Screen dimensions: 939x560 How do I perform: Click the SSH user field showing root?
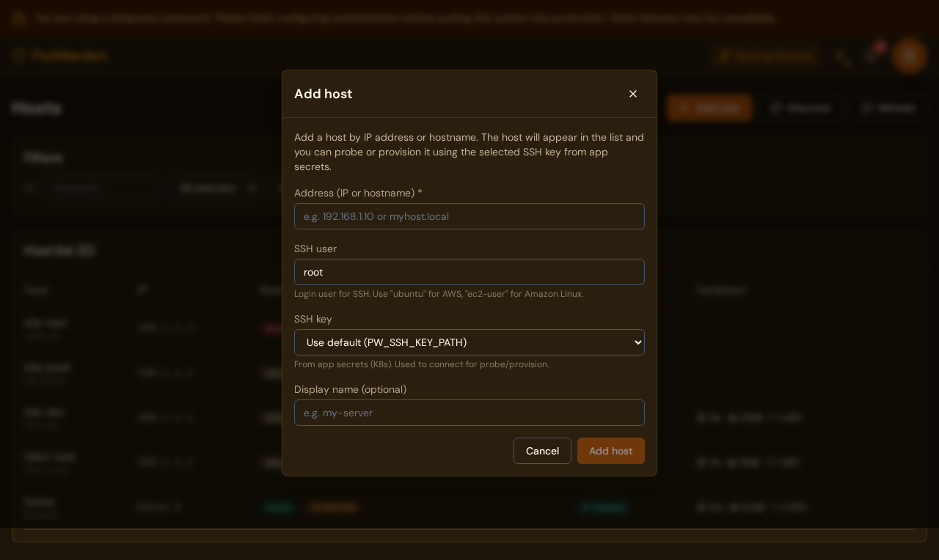click(469, 272)
